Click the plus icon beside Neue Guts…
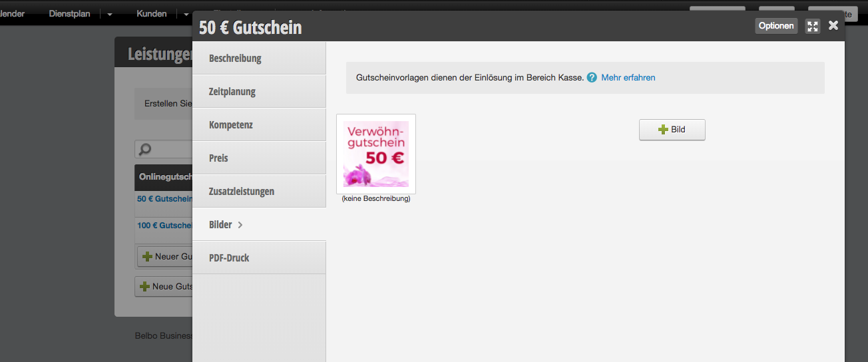The height and width of the screenshot is (362, 868). [x=145, y=287]
